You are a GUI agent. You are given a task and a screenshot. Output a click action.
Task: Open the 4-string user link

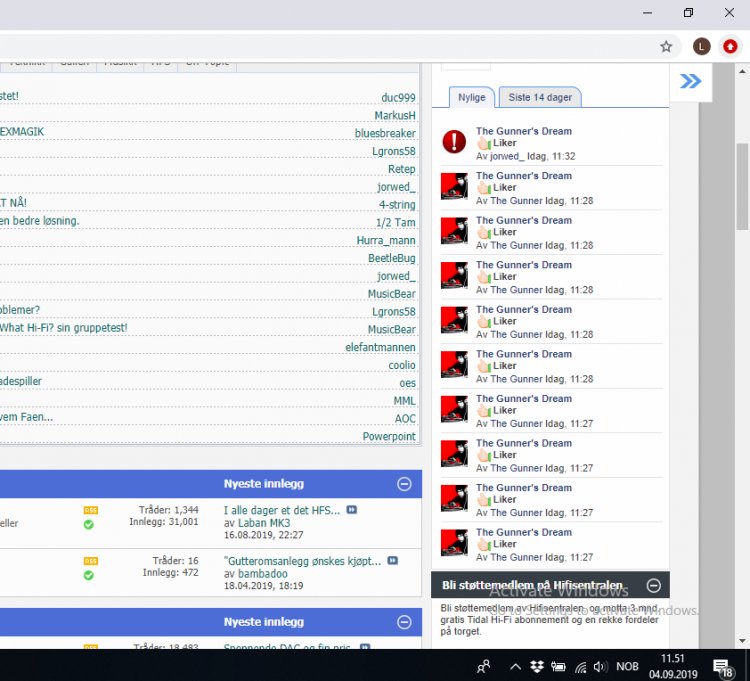(397, 205)
